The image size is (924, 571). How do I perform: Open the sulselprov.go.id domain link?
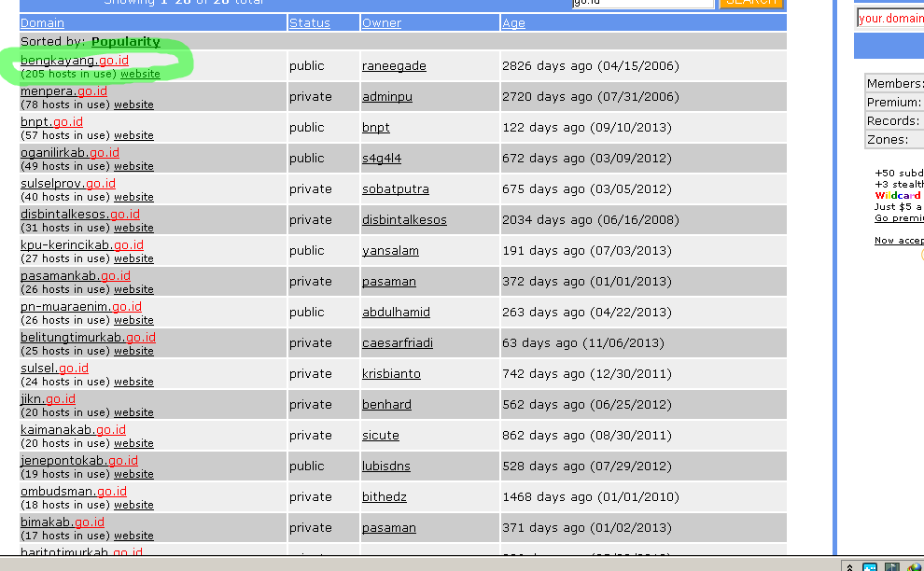coord(68,183)
